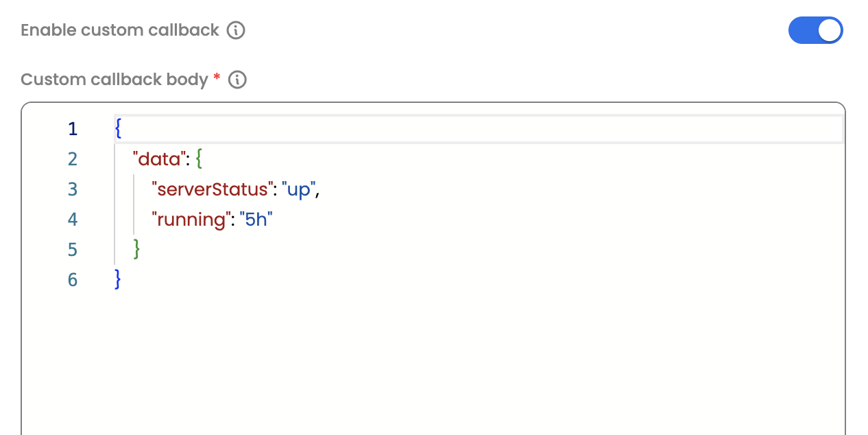Click line number 2 in editor gutter
The height and width of the screenshot is (435, 868).
73,159
